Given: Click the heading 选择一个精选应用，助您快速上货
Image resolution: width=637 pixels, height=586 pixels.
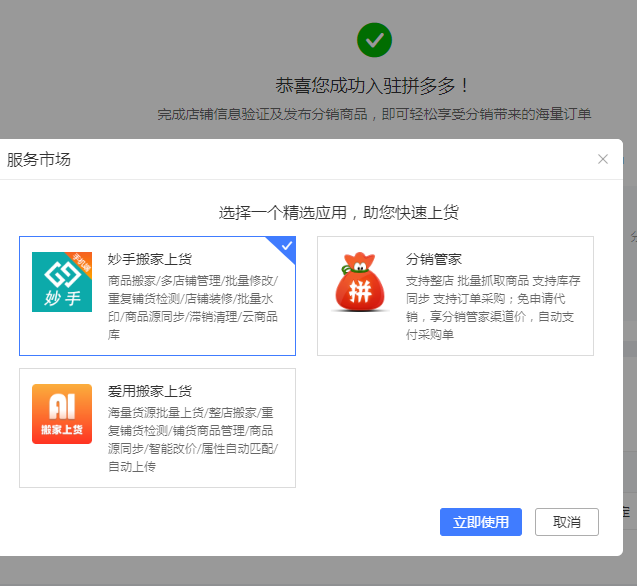Looking at the screenshot, I should [x=339, y=213].
